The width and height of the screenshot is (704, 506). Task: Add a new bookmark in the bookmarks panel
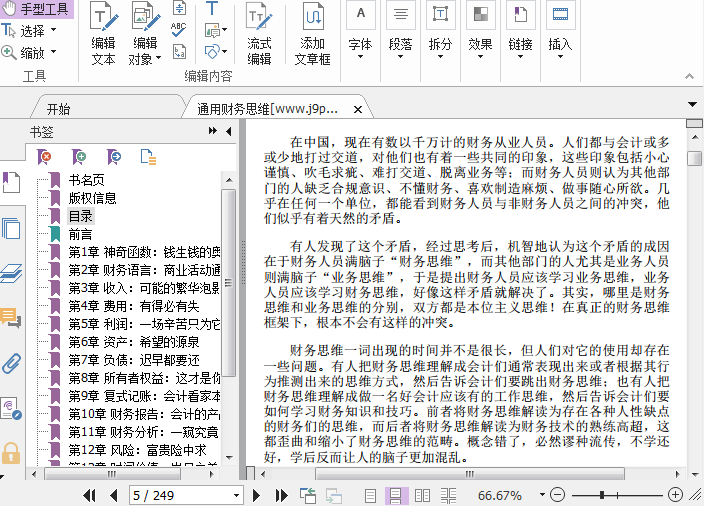(x=79, y=156)
